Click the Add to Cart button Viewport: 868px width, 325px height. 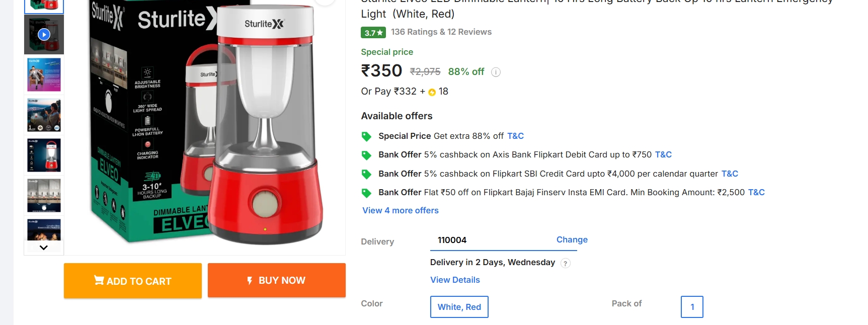[132, 280]
